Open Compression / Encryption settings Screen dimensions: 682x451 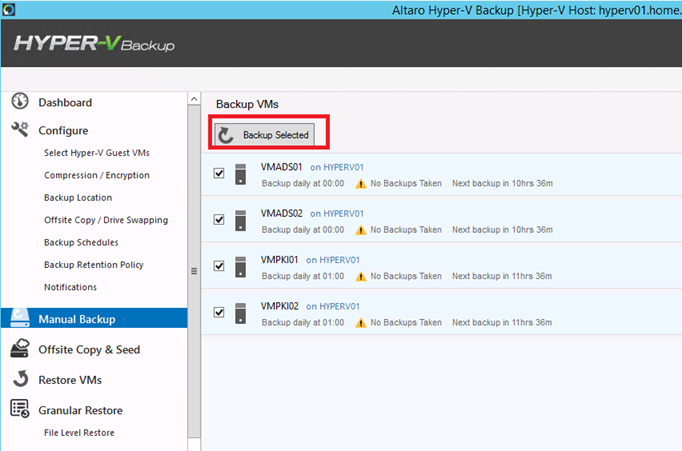97,175
